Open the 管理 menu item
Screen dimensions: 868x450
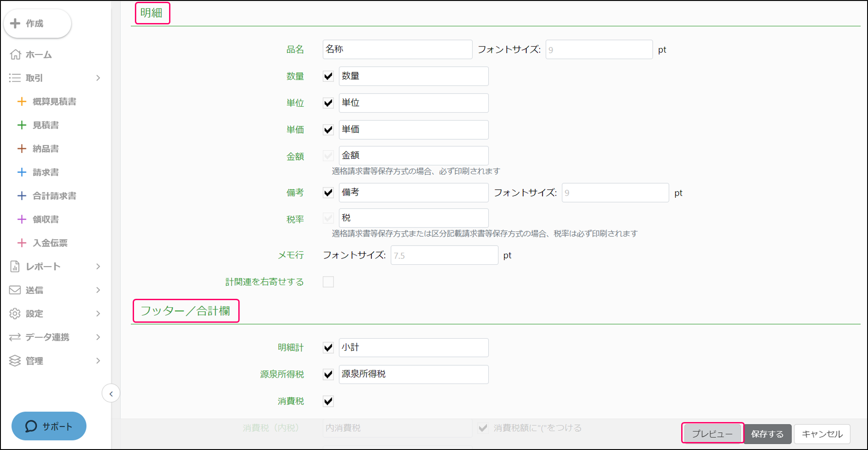(x=34, y=361)
